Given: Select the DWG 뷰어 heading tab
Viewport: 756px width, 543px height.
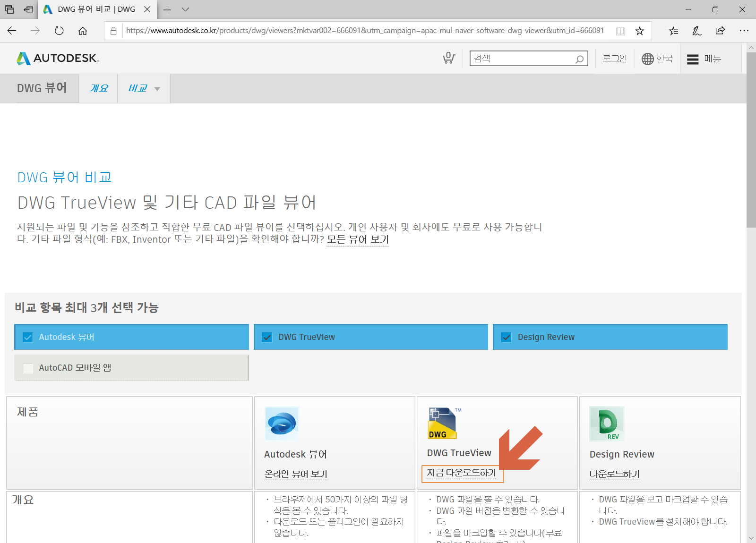Looking at the screenshot, I should [42, 88].
